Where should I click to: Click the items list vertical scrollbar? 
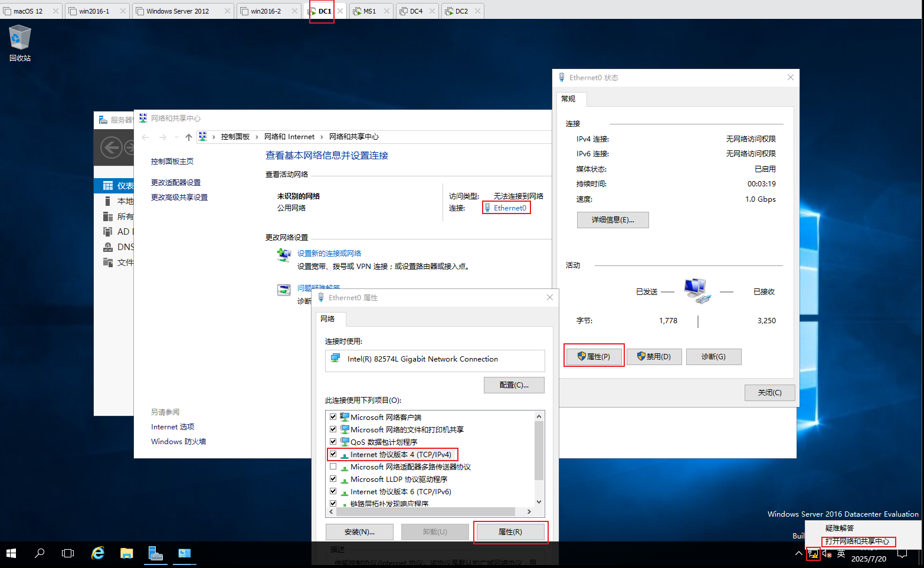tap(539, 451)
